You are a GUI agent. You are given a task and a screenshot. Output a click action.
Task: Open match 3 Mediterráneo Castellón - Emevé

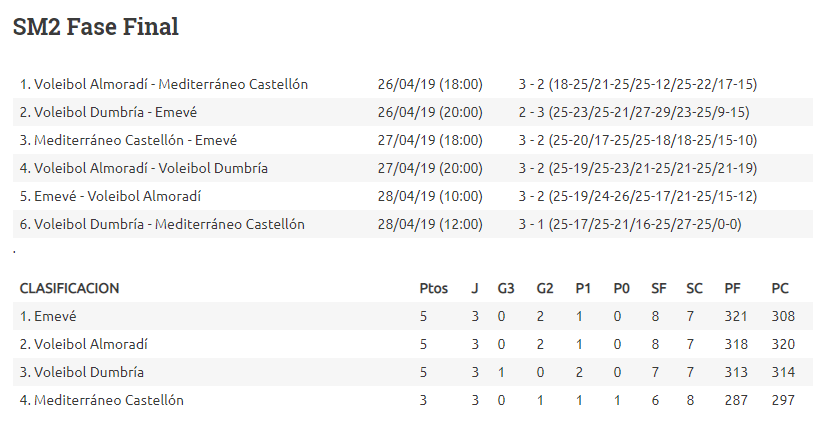128,140
